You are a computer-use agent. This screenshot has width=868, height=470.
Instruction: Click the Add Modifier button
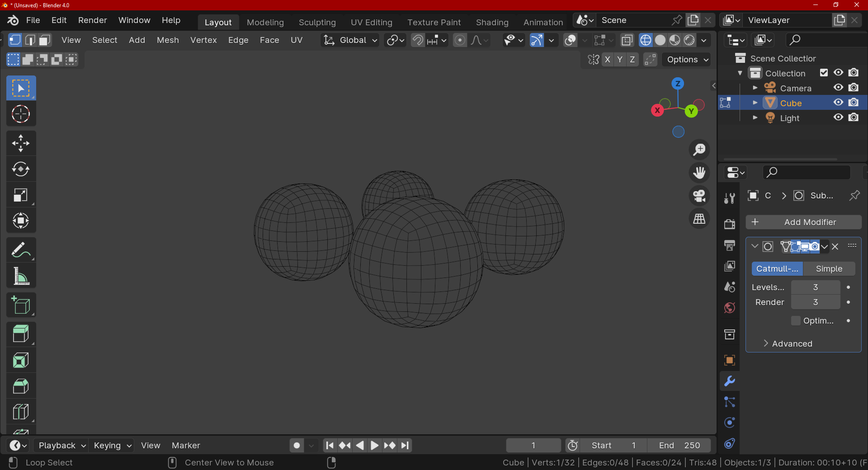pyautogui.click(x=803, y=222)
